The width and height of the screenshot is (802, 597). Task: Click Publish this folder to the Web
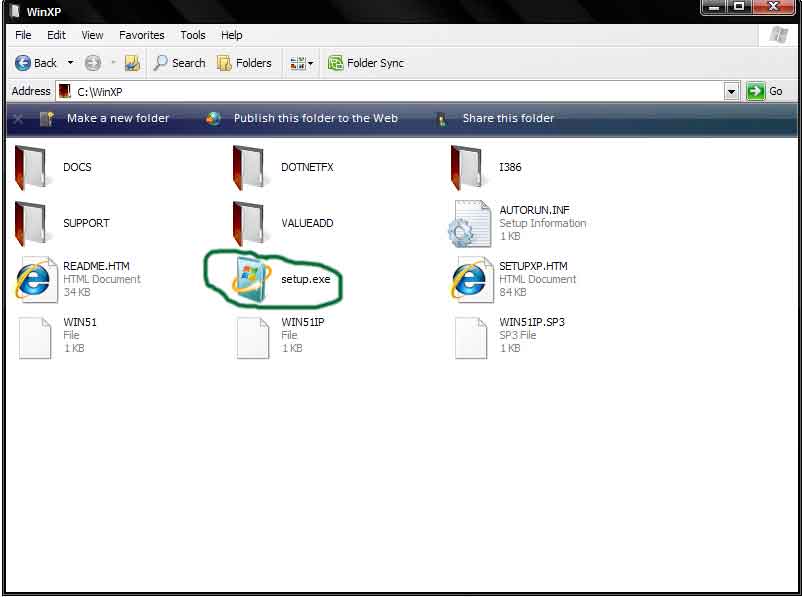coord(316,118)
